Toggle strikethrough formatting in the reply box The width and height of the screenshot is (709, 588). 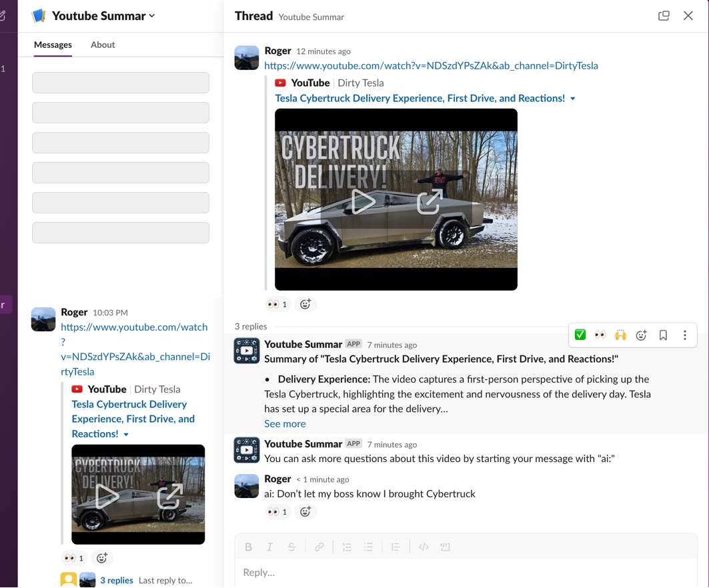click(291, 547)
